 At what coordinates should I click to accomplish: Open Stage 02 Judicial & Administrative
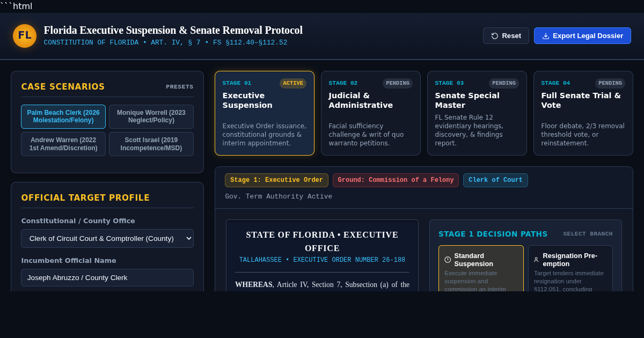(371, 113)
